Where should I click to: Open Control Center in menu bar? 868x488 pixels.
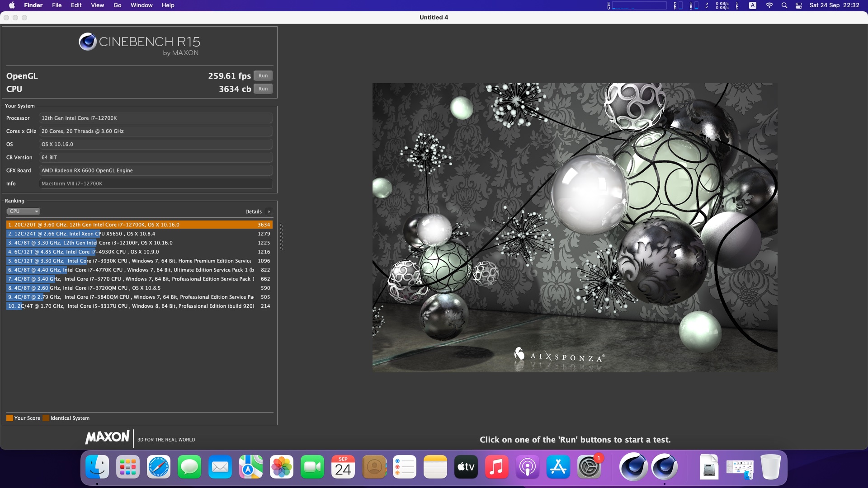pyautogui.click(x=799, y=5)
